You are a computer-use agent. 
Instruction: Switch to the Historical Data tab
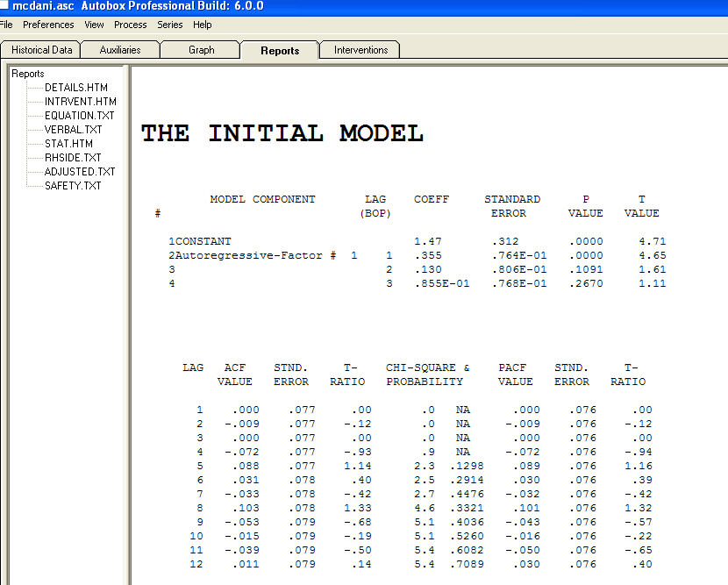coord(40,50)
